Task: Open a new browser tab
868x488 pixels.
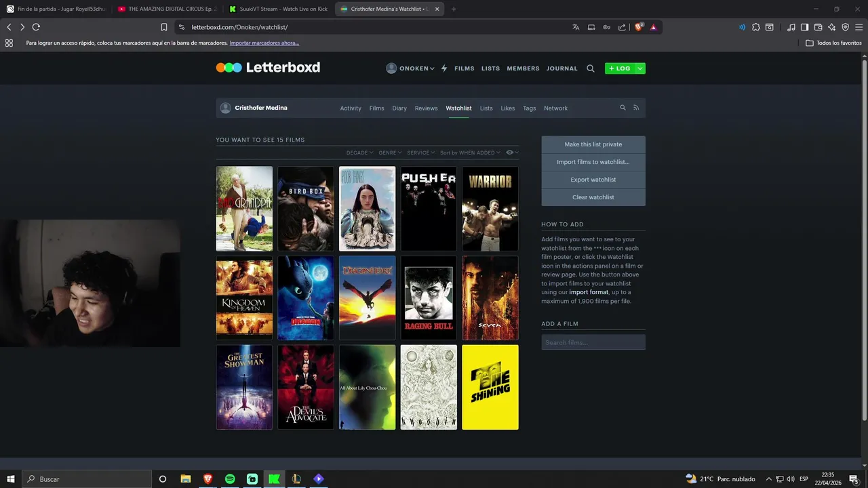Action: click(x=454, y=9)
